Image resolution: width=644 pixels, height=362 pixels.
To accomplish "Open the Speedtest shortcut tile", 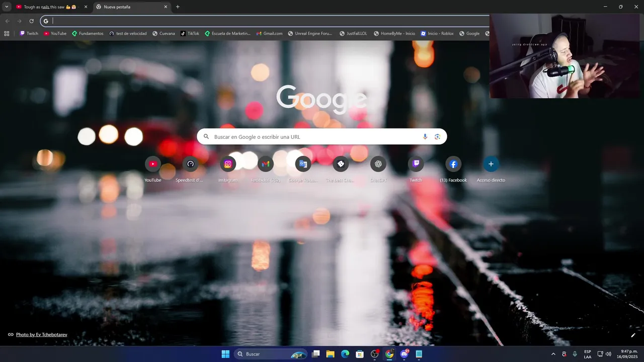I will [190, 169].
